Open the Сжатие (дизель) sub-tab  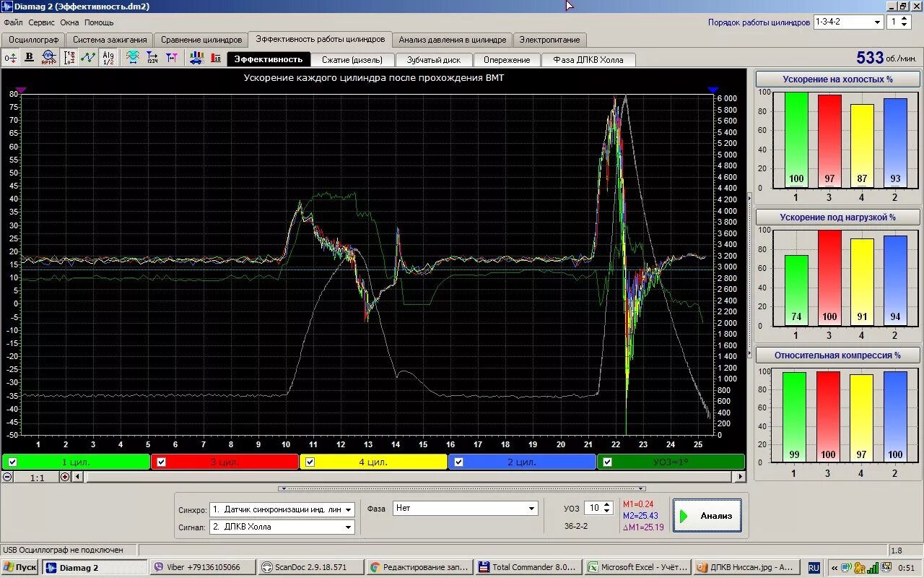(352, 60)
